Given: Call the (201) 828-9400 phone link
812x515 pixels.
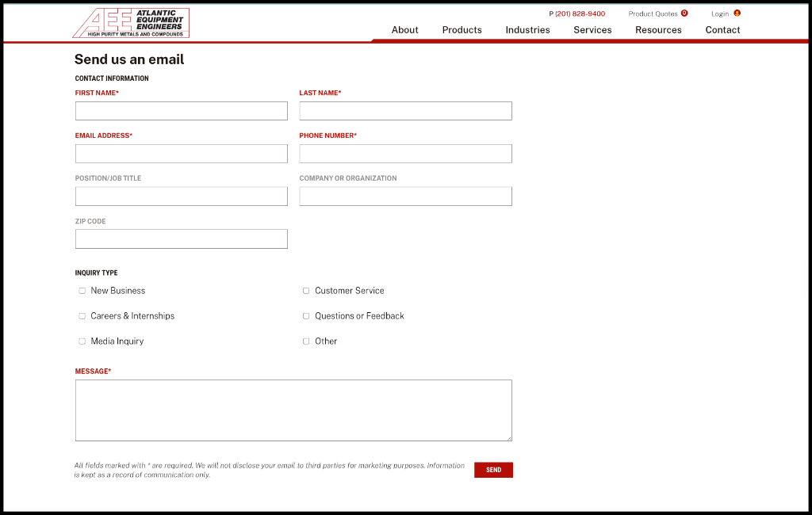Looking at the screenshot, I should [x=580, y=14].
